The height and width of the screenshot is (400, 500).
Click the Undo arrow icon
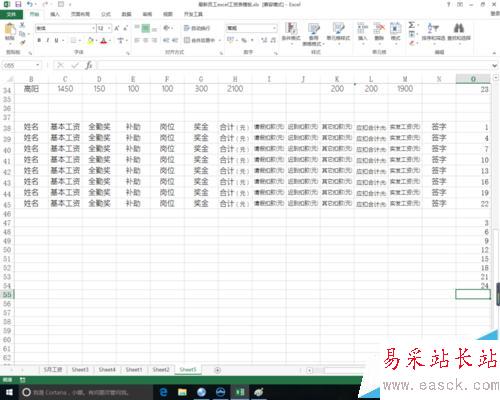click(30, 4)
